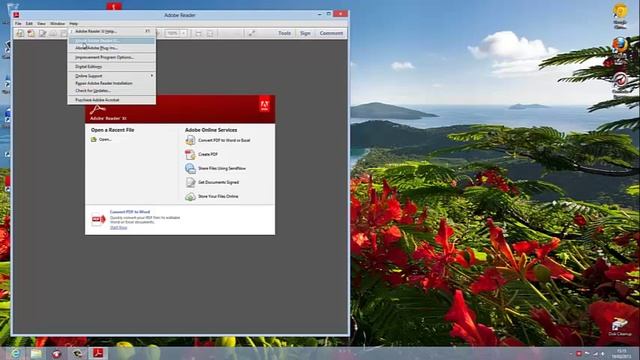Click the Adobe logo on welcome banner

(x=264, y=105)
